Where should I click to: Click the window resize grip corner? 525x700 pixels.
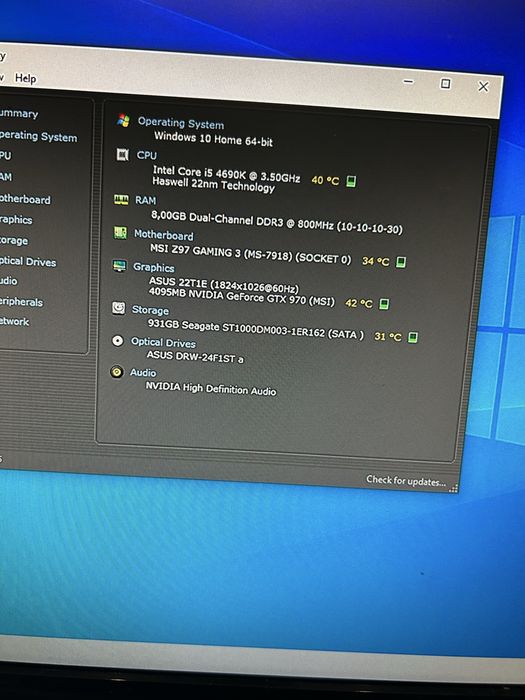453,488
